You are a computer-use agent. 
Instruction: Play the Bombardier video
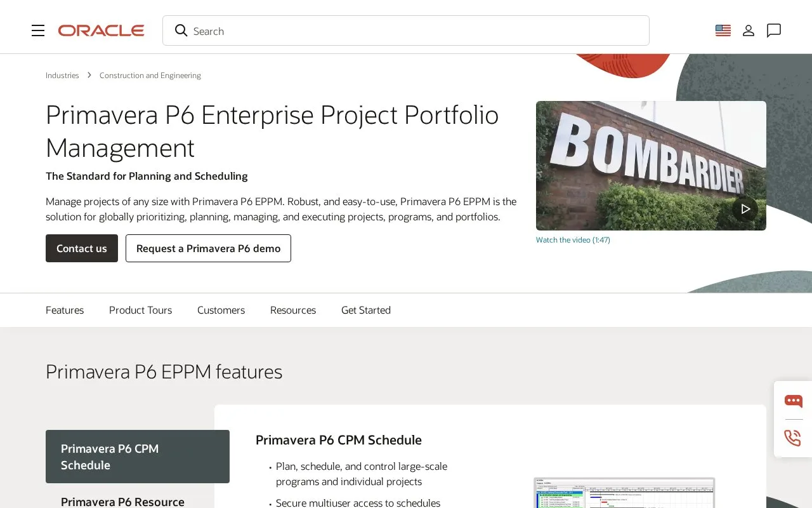point(745,209)
